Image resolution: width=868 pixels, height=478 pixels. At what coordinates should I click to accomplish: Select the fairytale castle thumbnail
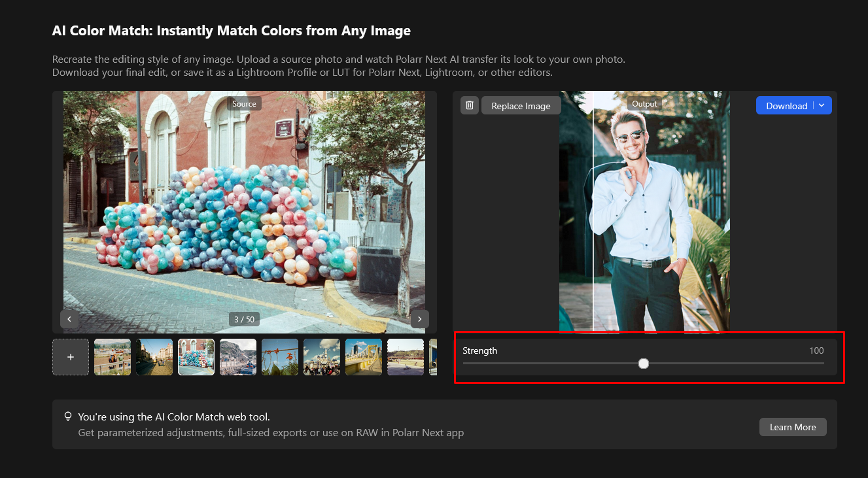click(x=322, y=357)
